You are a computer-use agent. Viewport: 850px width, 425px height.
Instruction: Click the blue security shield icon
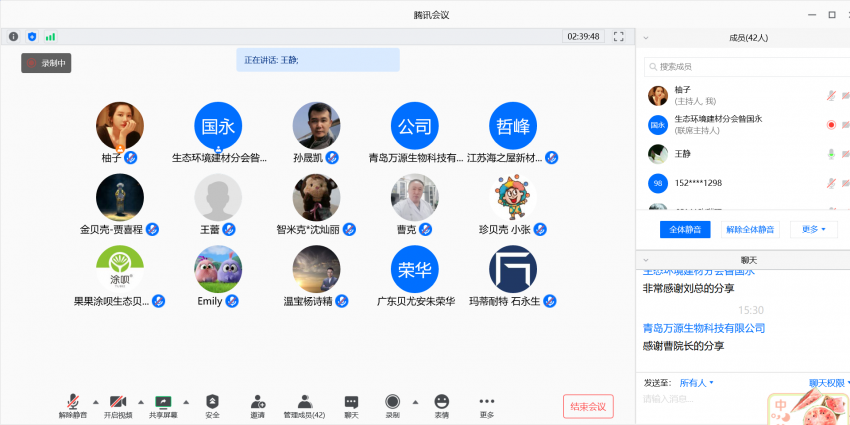[32, 37]
